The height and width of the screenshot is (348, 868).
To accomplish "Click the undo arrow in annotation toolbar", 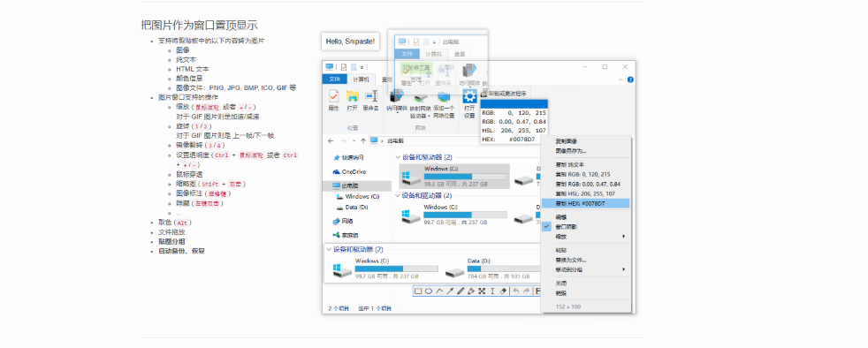I will pyautogui.click(x=515, y=291).
